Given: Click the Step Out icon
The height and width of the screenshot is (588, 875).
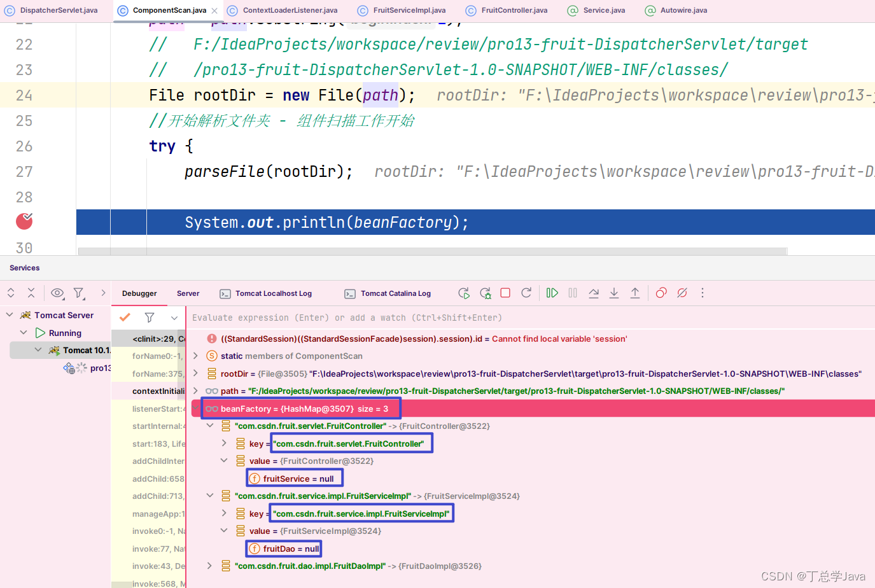Looking at the screenshot, I should [635, 293].
